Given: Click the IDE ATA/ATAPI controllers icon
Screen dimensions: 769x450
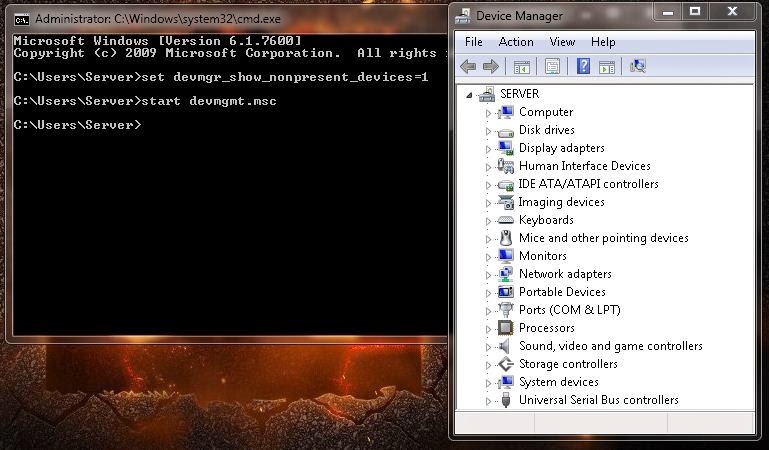Looking at the screenshot, I should [506, 184].
